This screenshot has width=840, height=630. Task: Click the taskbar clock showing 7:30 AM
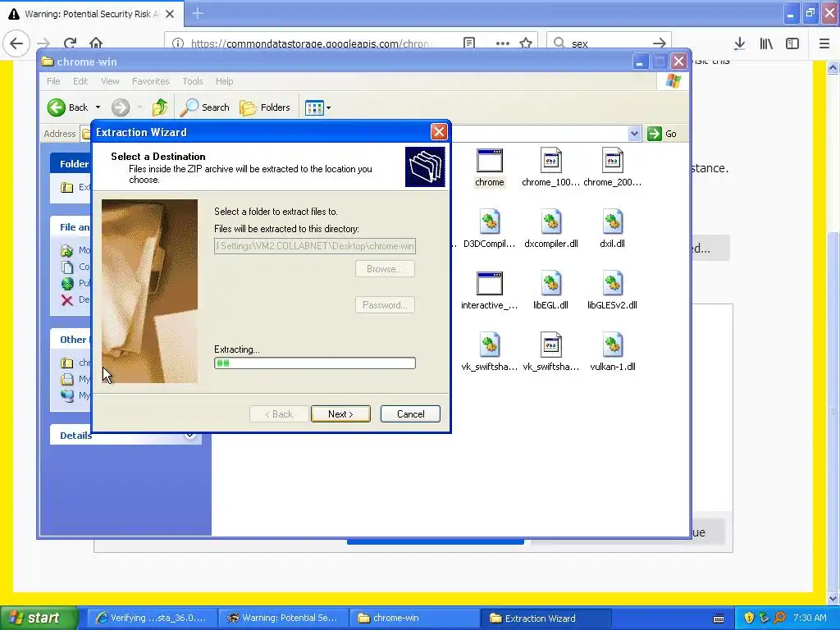tap(810, 619)
